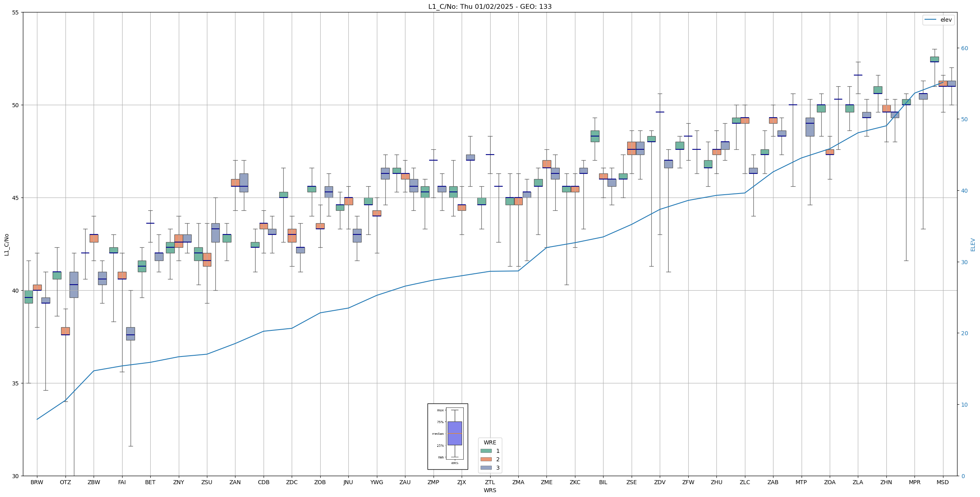Viewport: 980px width, 497px height.
Task: Click the L1_C/No y-axis title
Action: [x=6, y=244]
